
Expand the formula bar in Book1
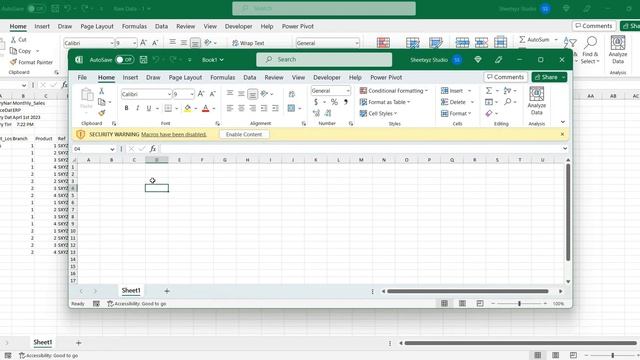point(565,149)
